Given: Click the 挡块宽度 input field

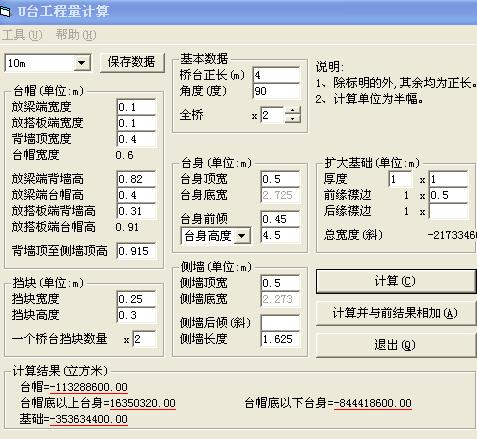Looking at the screenshot, I should point(136,299).
